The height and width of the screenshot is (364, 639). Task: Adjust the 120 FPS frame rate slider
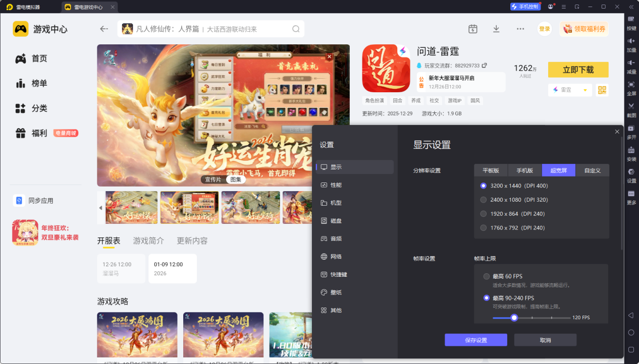[x=514, y=318]
